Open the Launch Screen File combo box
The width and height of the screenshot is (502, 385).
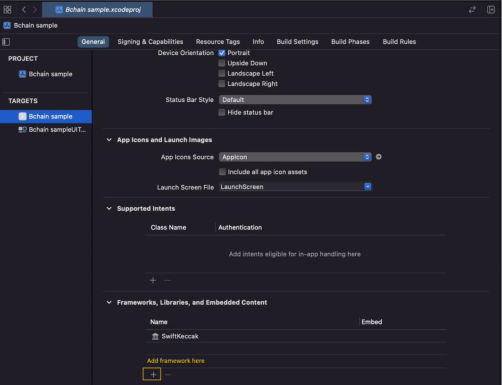point(295,187)
